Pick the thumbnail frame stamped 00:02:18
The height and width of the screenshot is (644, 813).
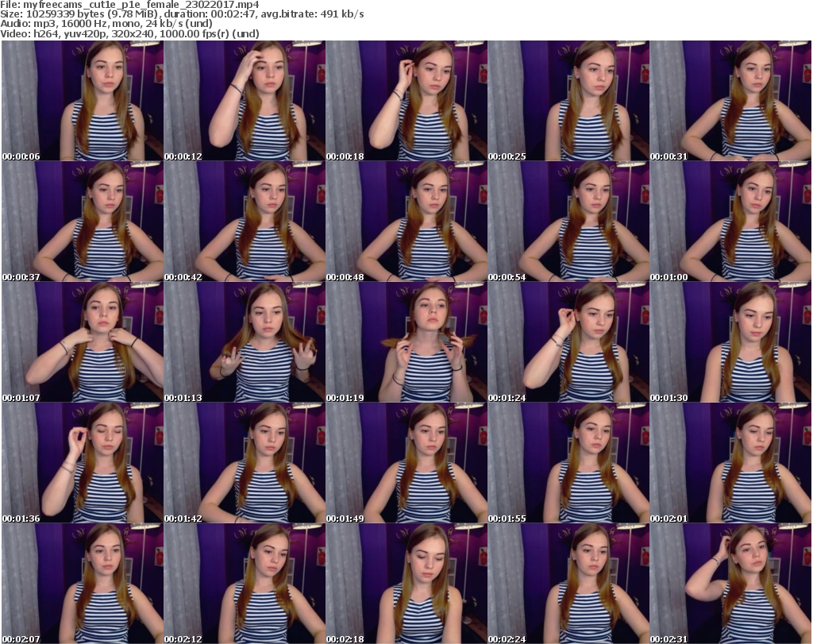406,584
